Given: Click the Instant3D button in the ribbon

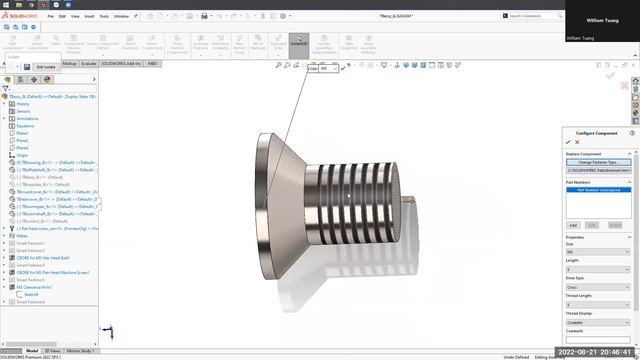Looking at the screenshot, I should (299, 45).
